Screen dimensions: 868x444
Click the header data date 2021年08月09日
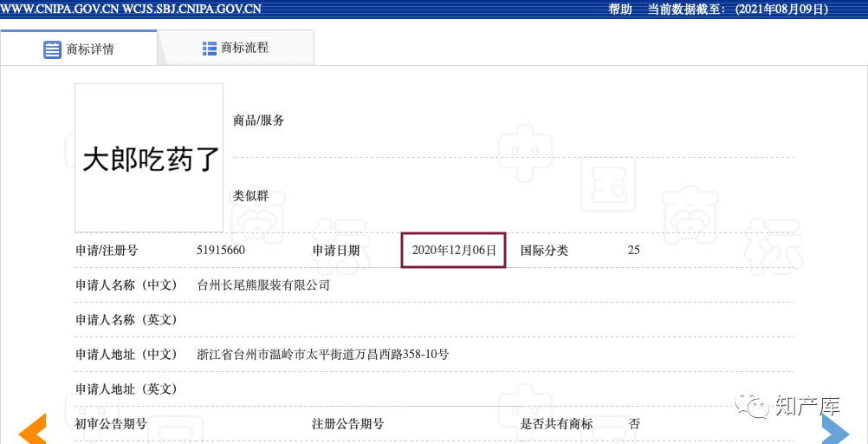point(781,10)
